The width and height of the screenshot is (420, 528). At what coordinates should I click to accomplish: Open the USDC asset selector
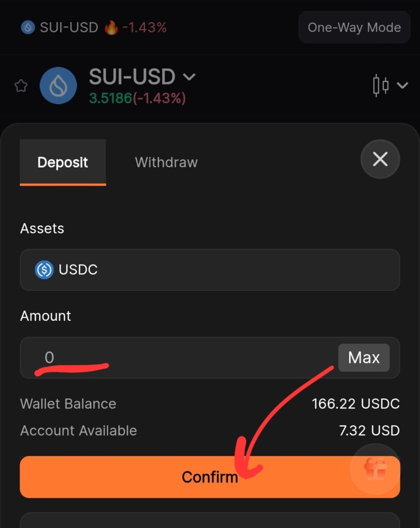209,270
